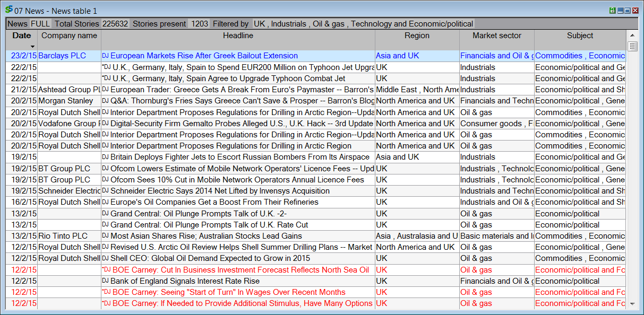Click the 16/2/15 date cell
Image resolution: width=644 pixels, height=315 pixels.
point(22,202)
